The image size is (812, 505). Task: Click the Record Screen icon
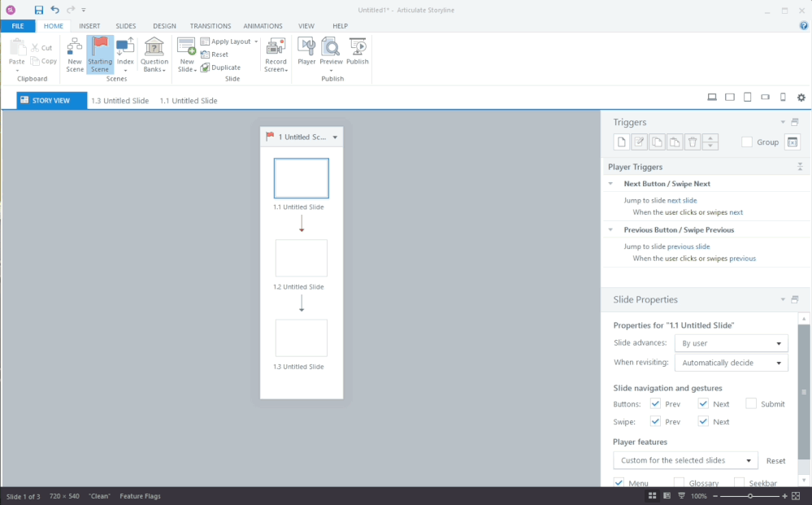[276, 54]
